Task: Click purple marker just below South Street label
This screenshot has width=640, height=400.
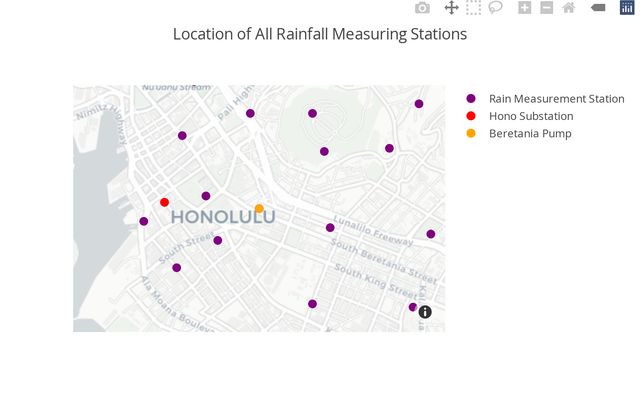Action: 177,267
